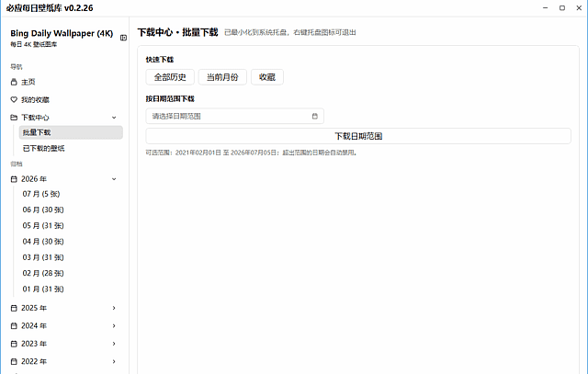This screenshot has width=588, height=374.
Task: Click the calendar icon beside 2024 年
Action: 14,326
